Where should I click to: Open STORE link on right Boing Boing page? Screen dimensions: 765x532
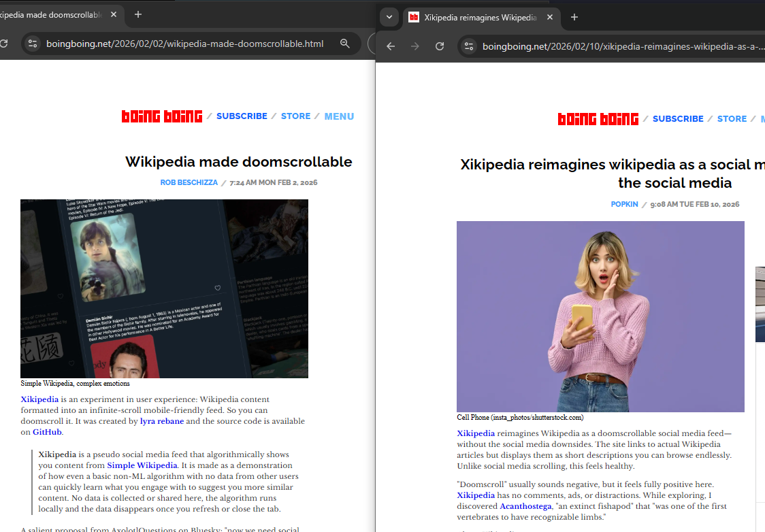(x=732, y=119)
